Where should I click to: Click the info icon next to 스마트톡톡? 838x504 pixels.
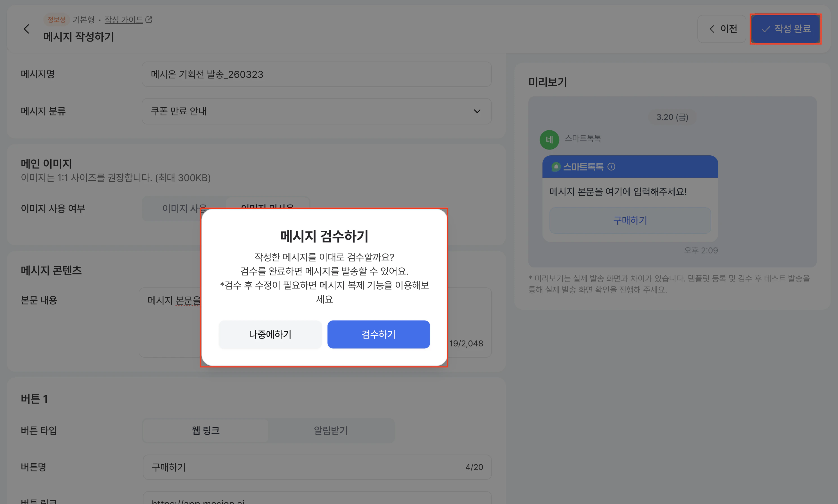click(x=612, y=167)
